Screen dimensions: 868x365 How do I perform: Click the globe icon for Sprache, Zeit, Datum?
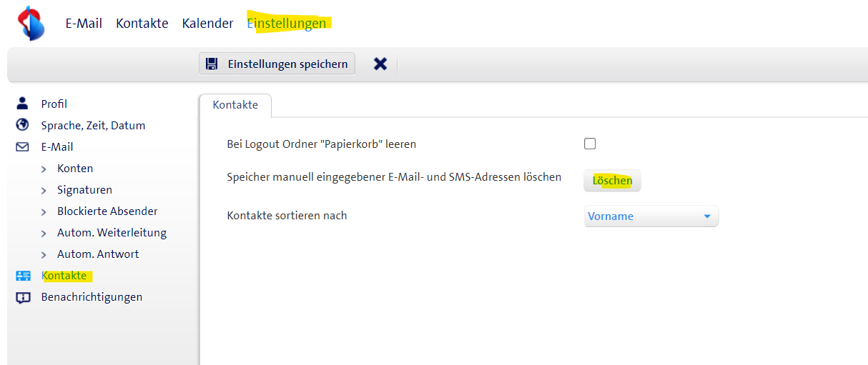point(22,125)
